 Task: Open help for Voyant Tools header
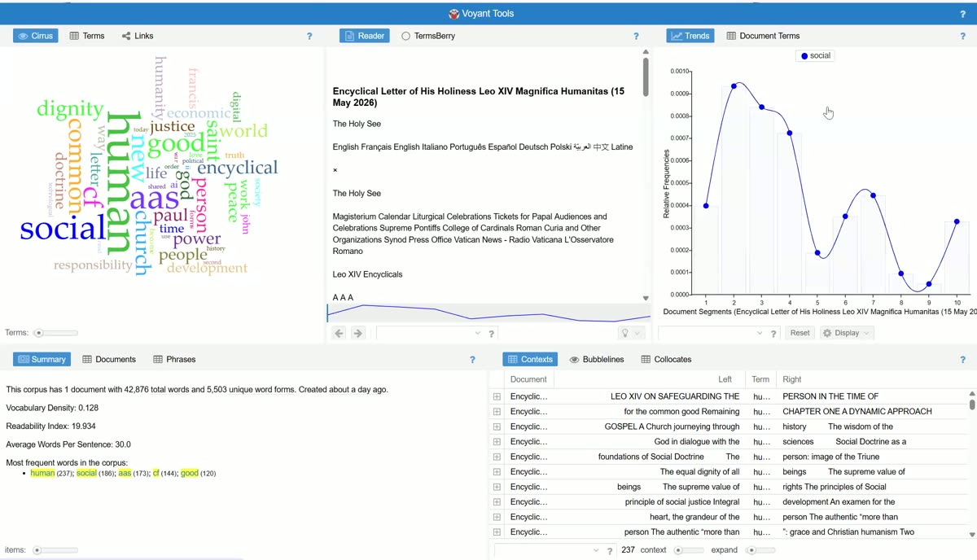(x=963, y=14)
